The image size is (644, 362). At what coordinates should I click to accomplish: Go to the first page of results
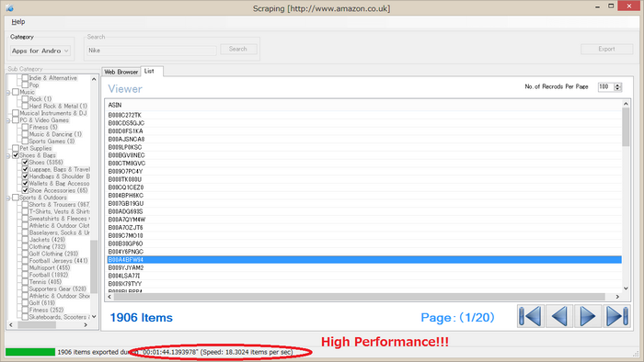(x=531, y=316)
